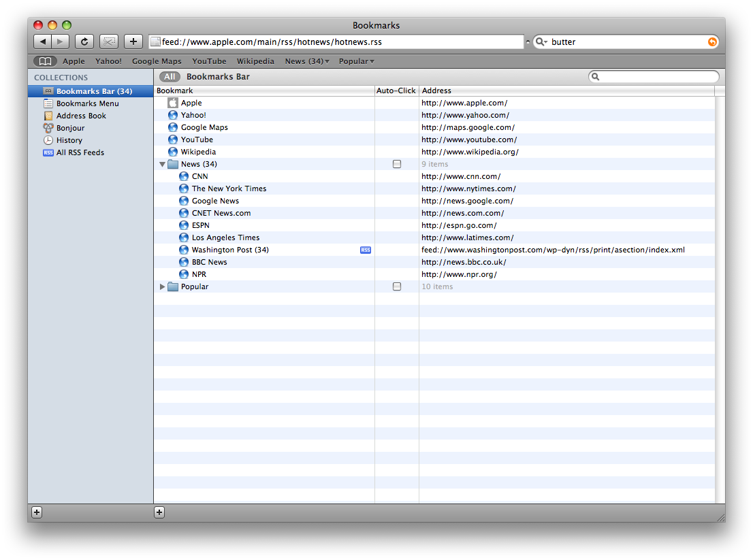Click the globe icon beside ESPN
The width and height of the screenshot is (753, 560).
(x=184, y=225)
